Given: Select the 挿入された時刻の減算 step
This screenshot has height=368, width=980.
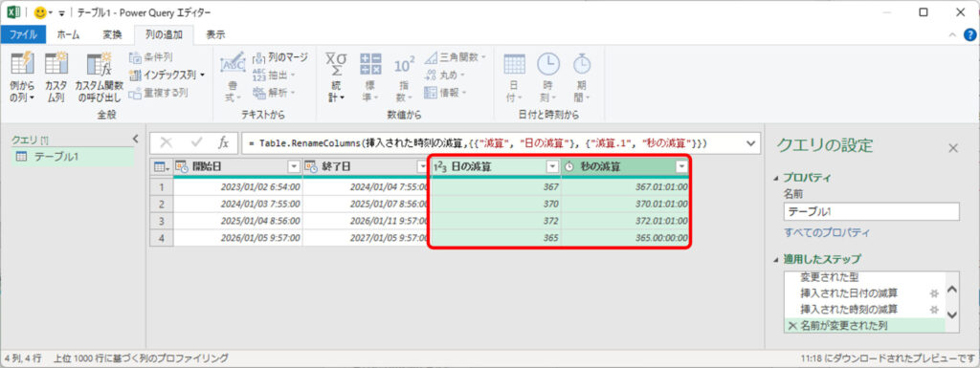Looking at the screenshot, I should [x=849, y=310].
